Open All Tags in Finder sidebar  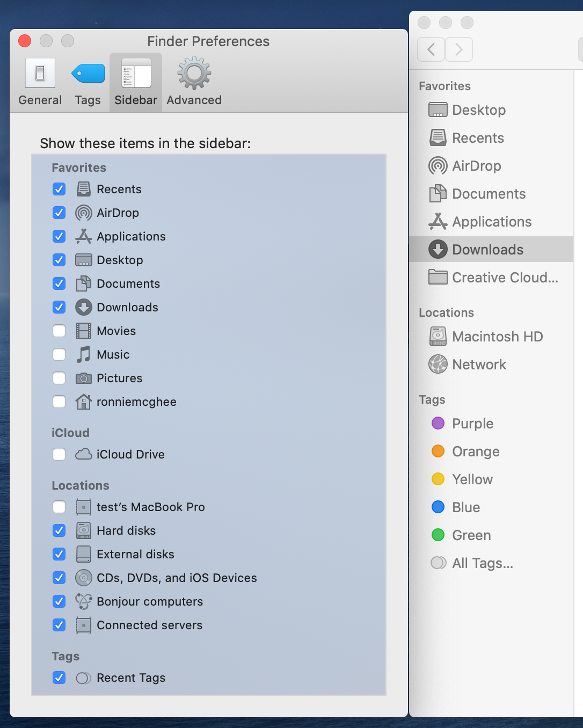pyautogui.click(x=491, y=563)
